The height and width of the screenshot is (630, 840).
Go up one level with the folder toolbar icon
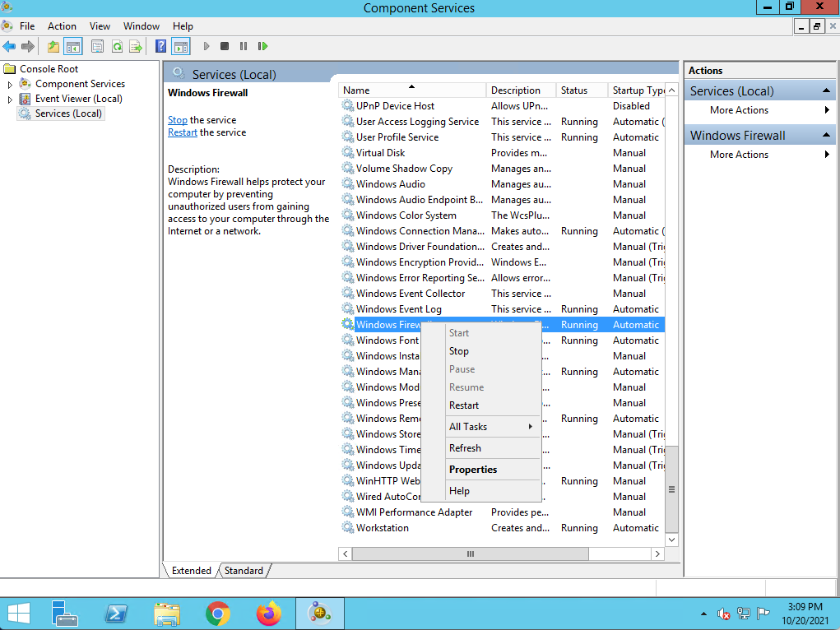(x=53, y=47)
